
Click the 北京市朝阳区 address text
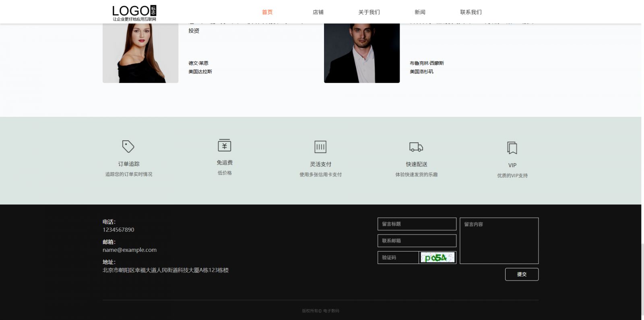point(165,270)
